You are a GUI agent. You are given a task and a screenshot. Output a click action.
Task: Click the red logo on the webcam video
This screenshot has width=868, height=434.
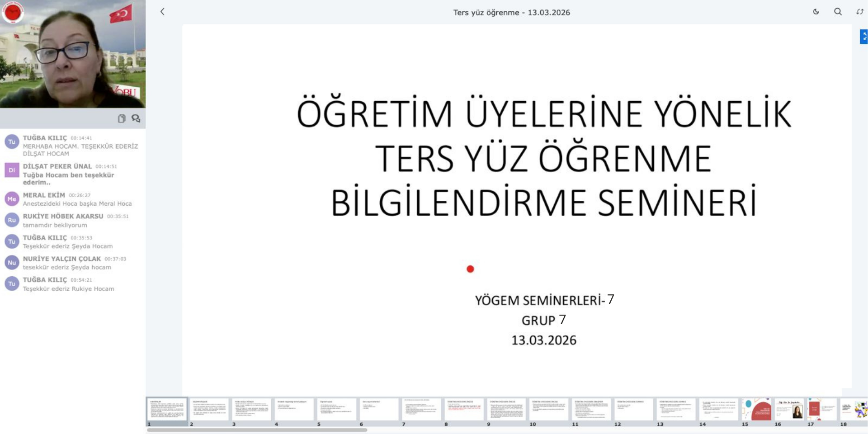(x=13, y=12)
